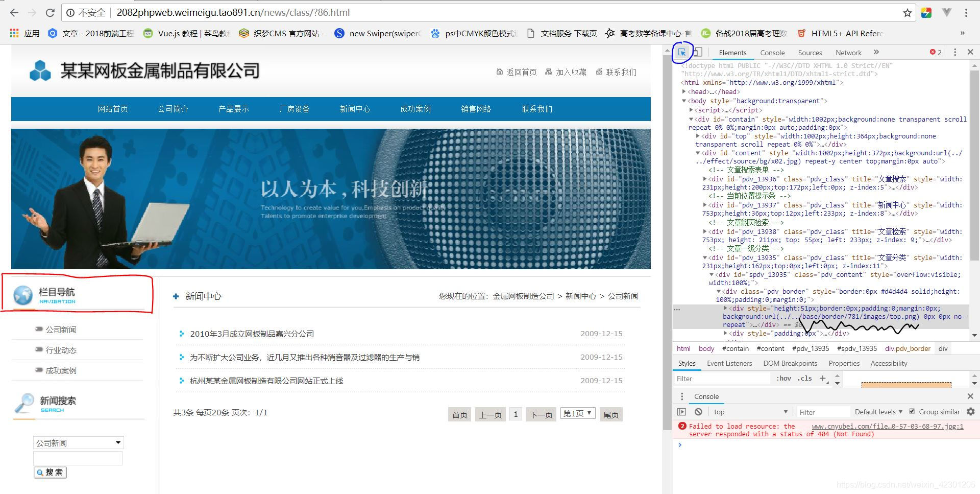Click the colorful extension icon in the toolbar

(x=926, y=13)
